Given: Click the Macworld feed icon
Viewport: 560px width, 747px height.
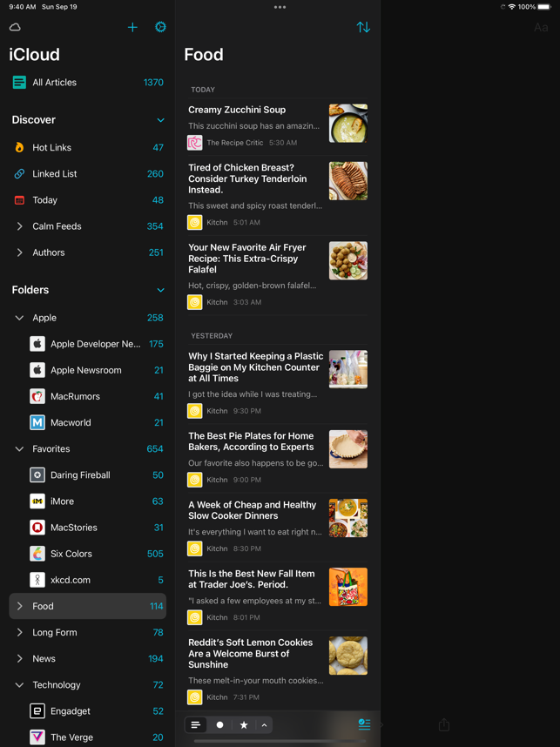Looking at the screenshot, I should (37, 422).
